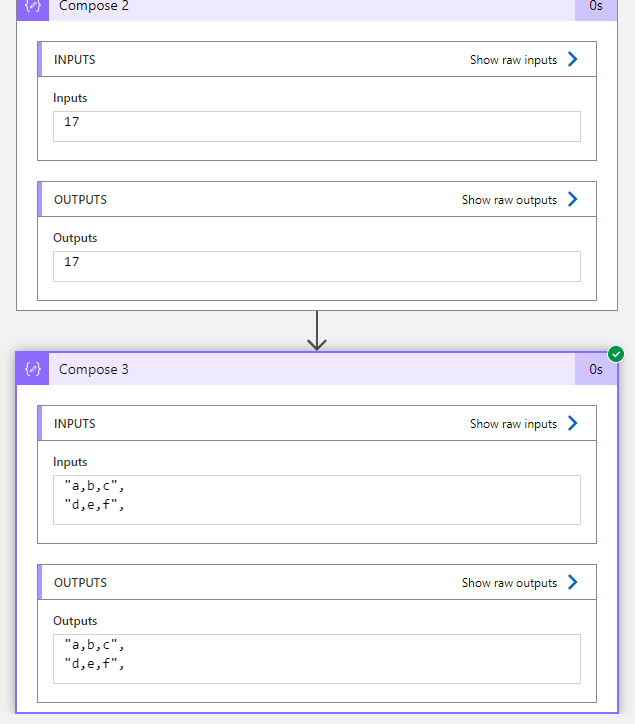Open "Show raw inputs" link in Compose 2
The width and height of the screenshot is (635, 724).
pyautogui.click(x=513, y=60)
